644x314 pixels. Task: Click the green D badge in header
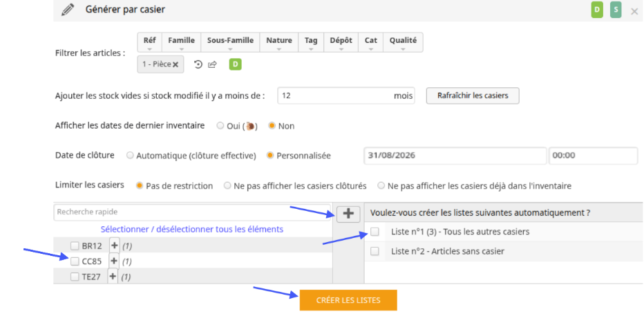[597, 10]
